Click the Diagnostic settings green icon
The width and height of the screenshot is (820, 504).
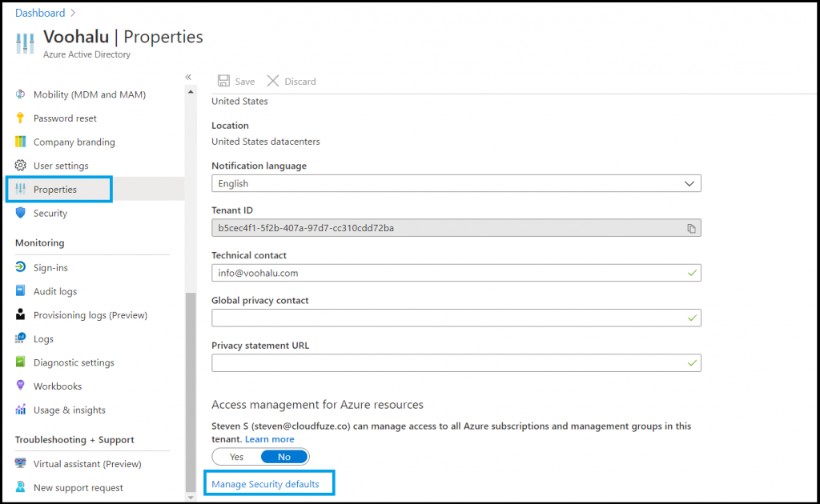click(20, 362)
